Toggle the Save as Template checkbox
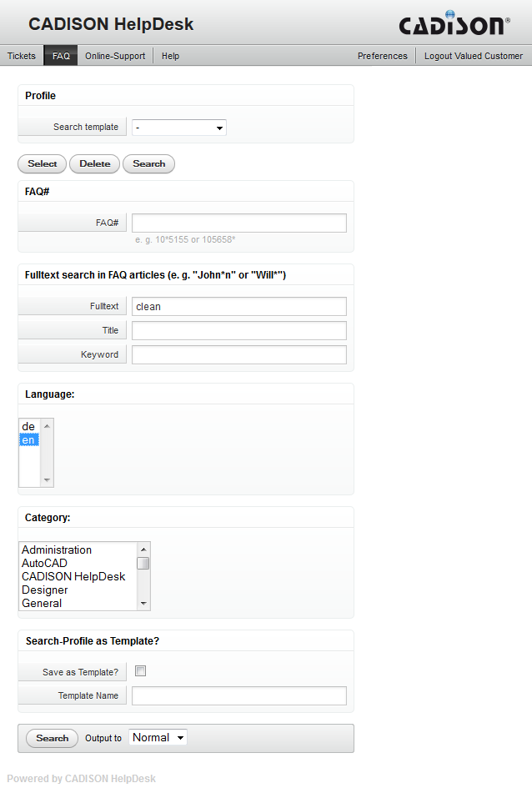This screenshot has height=788, width=532. [x=141, y=671]
